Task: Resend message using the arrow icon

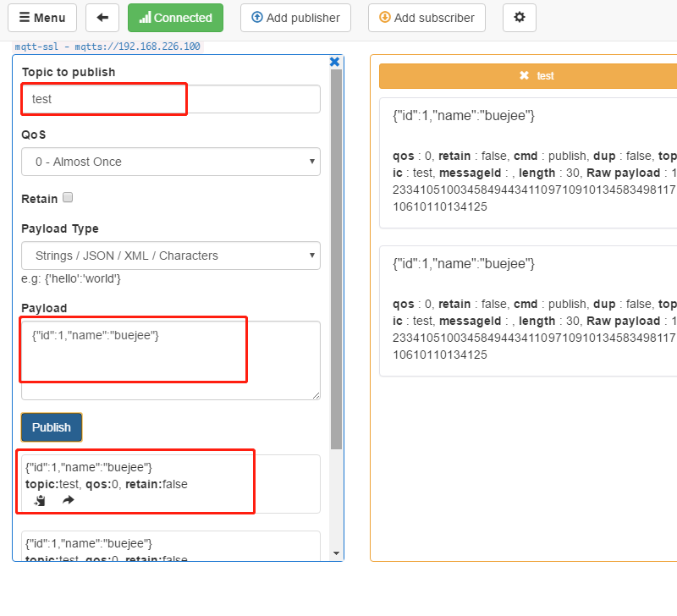Action: pos(68,500)
